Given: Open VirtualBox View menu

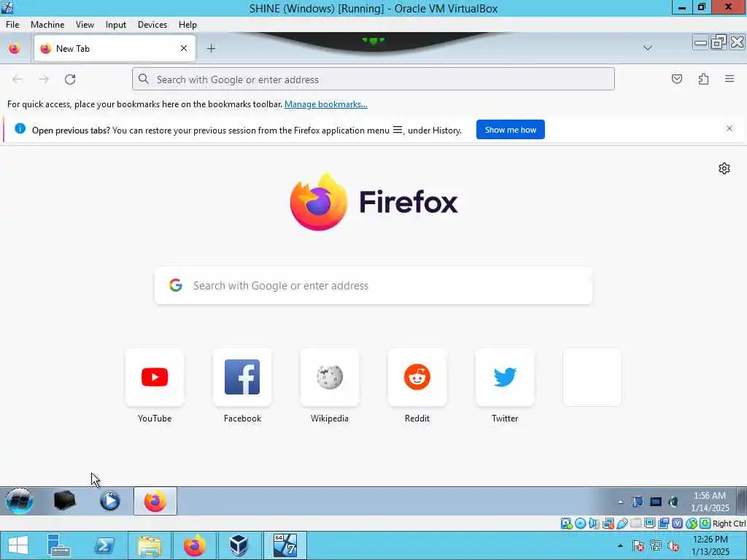Looking at the screenshot, I should [x=85, y=25].
